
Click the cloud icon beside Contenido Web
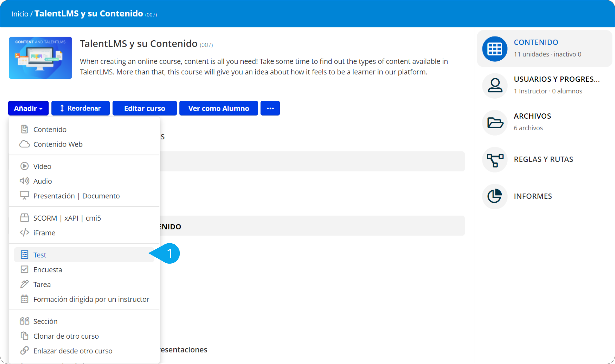click(x=24, y=144)
